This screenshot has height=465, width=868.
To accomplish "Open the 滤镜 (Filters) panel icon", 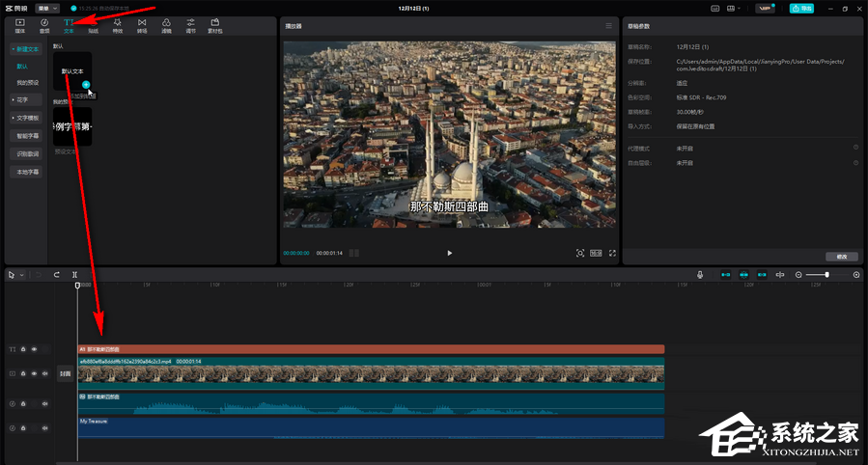I will (x=166, y=25).
